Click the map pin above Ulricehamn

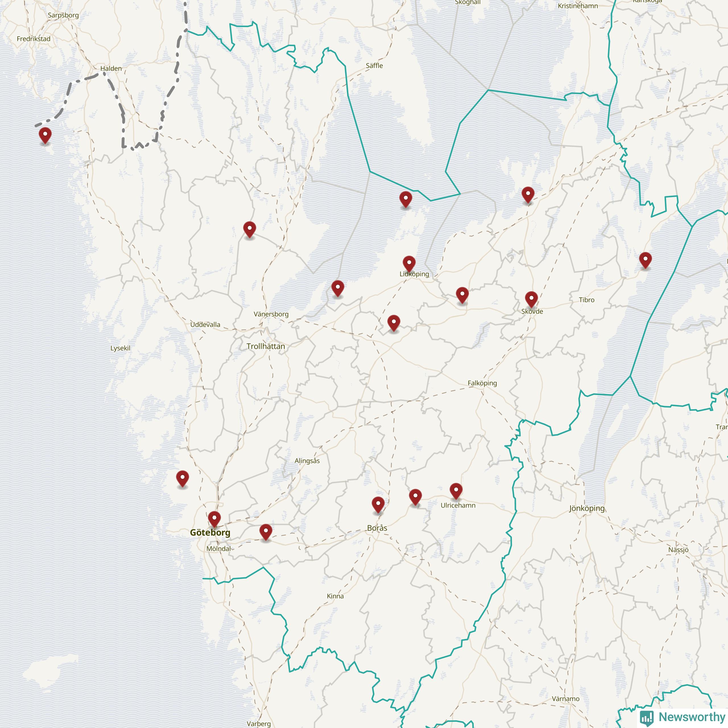[x=456, y=491]
